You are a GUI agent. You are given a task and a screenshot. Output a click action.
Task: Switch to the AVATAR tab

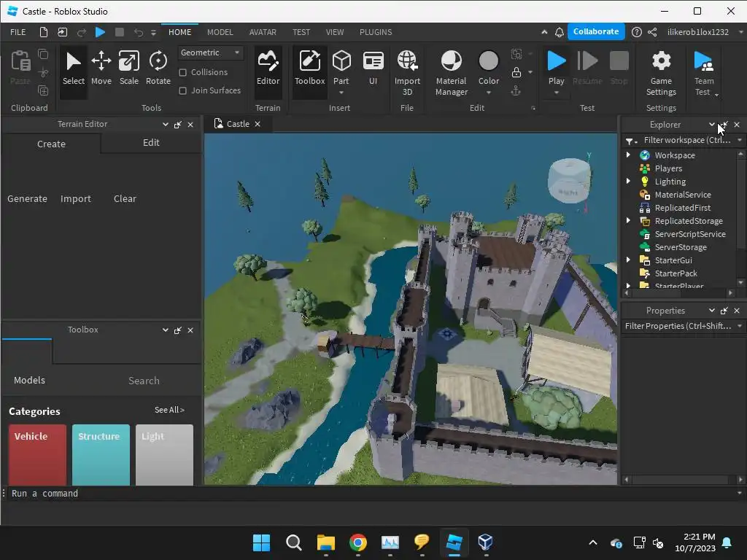(x=263, y=32)
